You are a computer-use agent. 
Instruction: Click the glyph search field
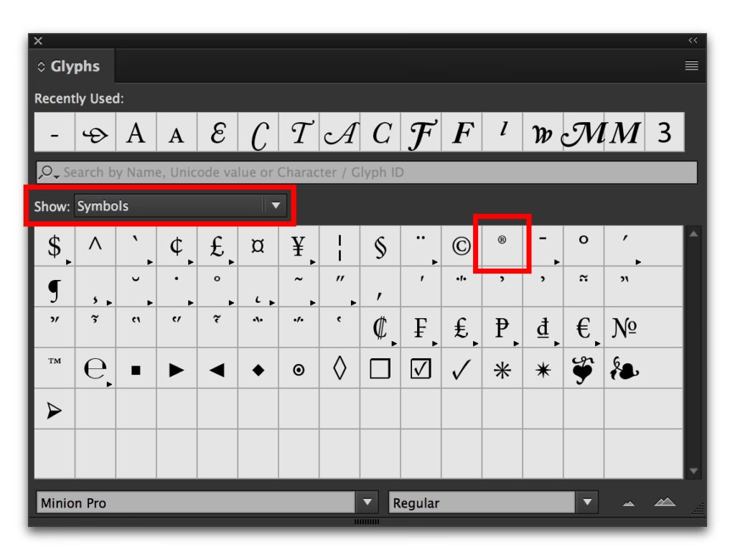(366, 172)
